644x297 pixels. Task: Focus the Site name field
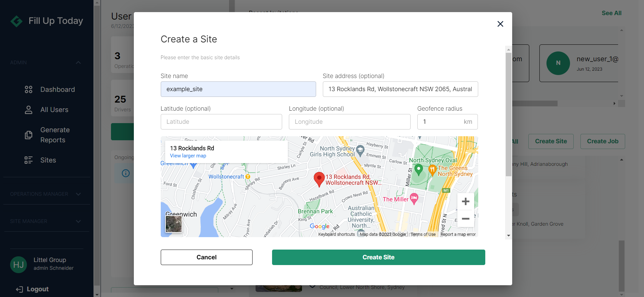click(238, 89)
